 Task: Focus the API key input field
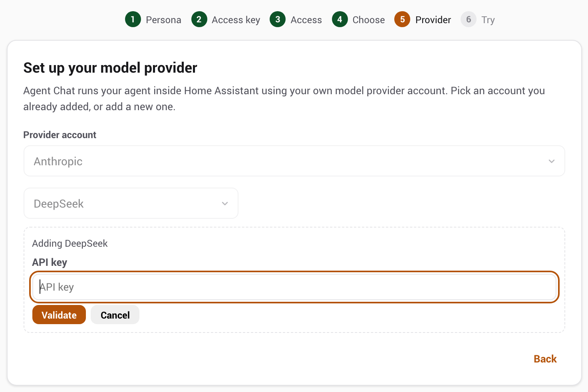tap(294, 287)
